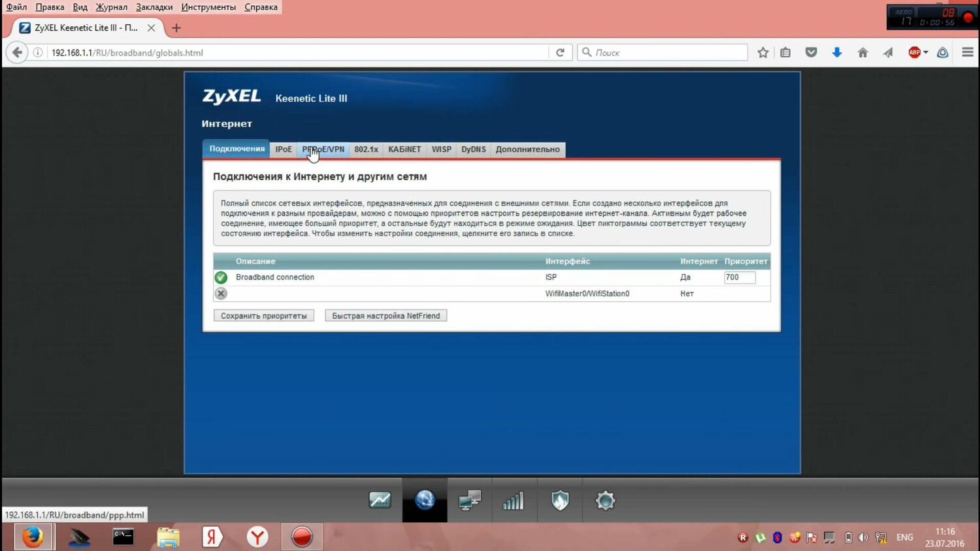Open the network warning tray icon

881,538
